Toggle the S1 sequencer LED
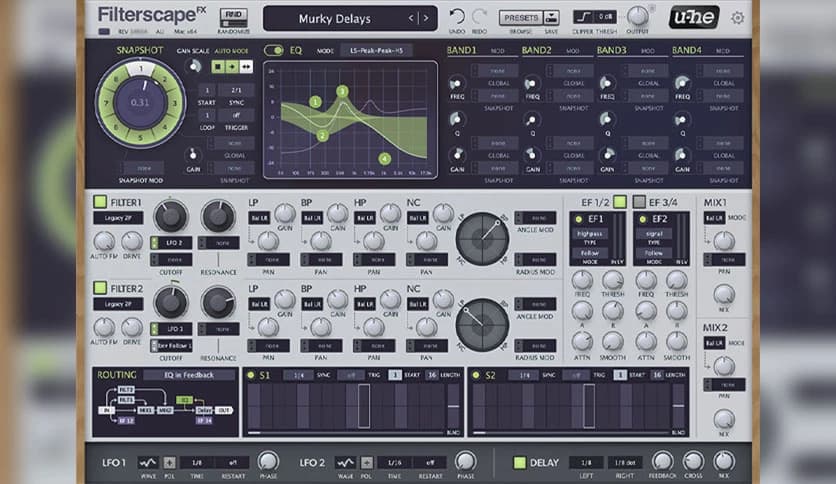The height and width of the screenshot is (484, 836). point(250,375)
